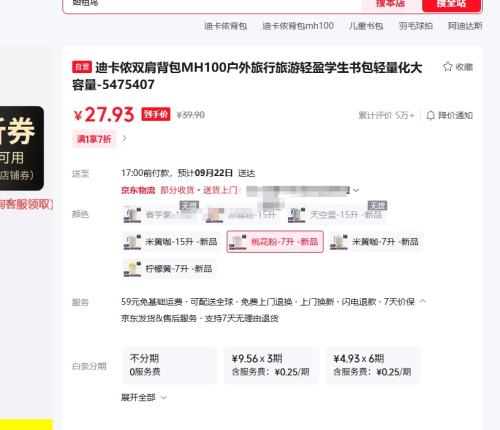500x430 pixels.
Task: Select the 香芋紫 color option
Action: coord(161,215)
